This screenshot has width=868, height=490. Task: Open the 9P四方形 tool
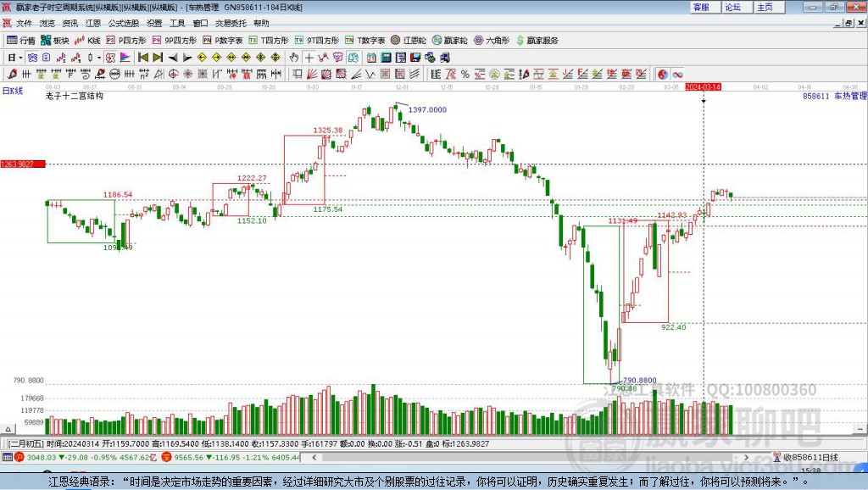(x=175, y=41)
